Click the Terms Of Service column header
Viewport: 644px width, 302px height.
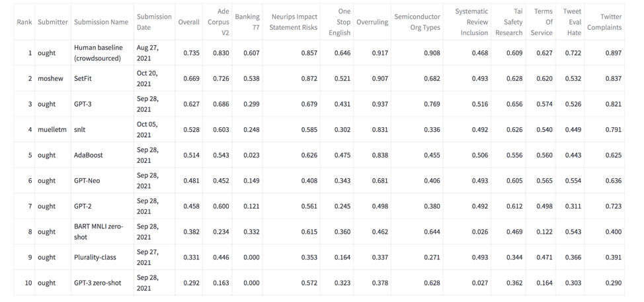tap(542, 22)
